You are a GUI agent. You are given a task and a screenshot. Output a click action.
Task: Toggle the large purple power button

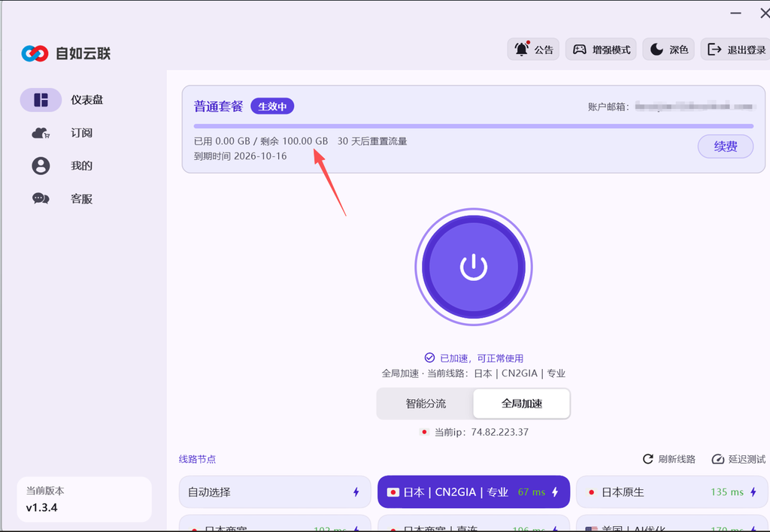pos(474,267)
